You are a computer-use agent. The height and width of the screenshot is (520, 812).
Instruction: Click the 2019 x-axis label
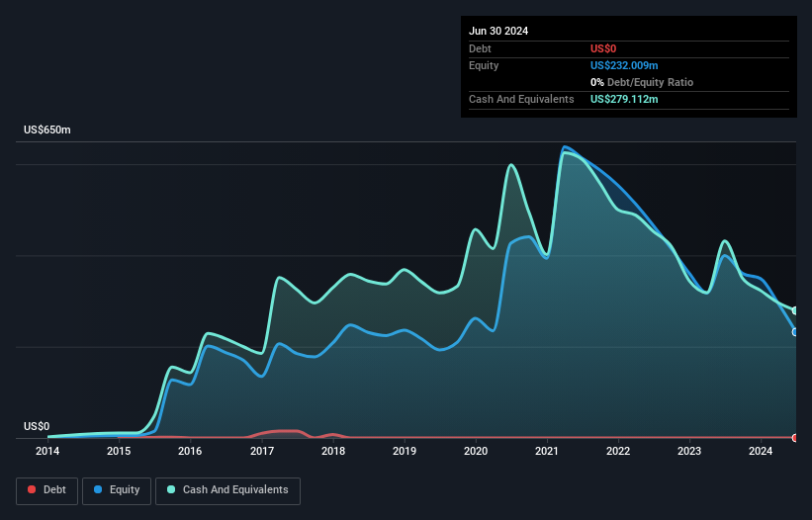click(405, 451)
